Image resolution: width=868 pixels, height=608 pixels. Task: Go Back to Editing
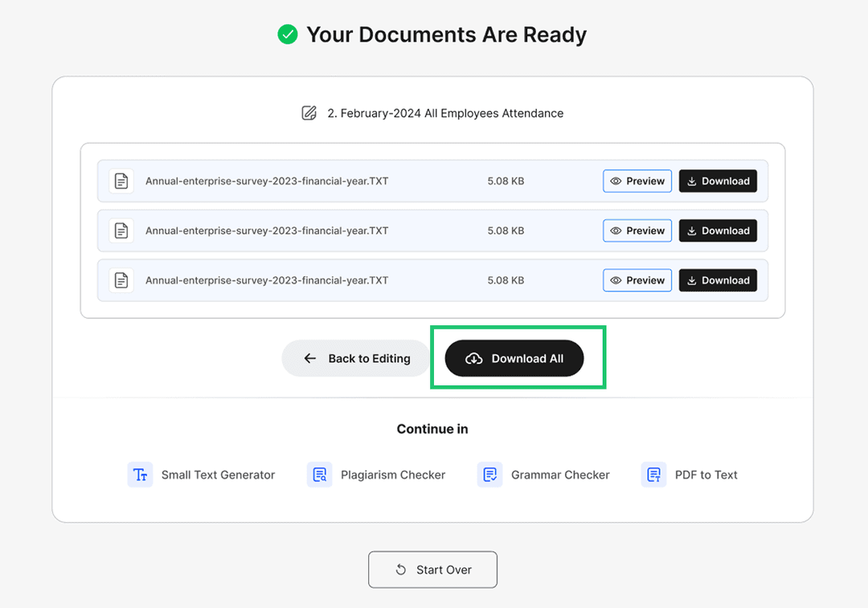tap(356, 358)
